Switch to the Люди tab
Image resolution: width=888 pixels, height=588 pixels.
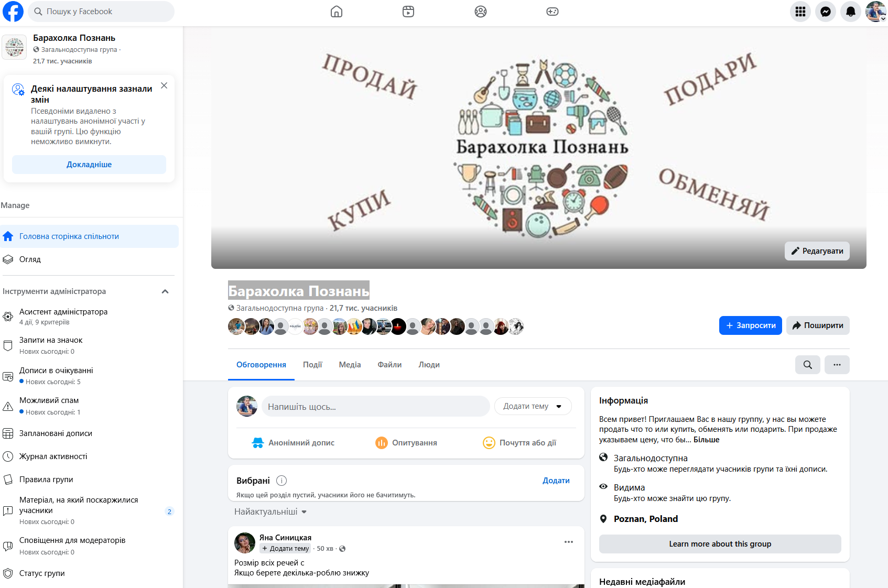[429, 364]
